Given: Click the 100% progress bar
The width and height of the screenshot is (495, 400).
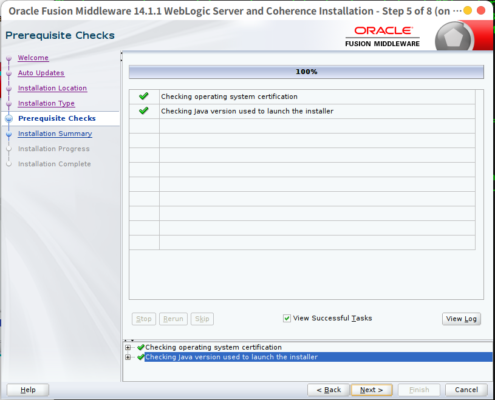Looking at the screenshot, I should pyautogui.click(x=306, y=72).
